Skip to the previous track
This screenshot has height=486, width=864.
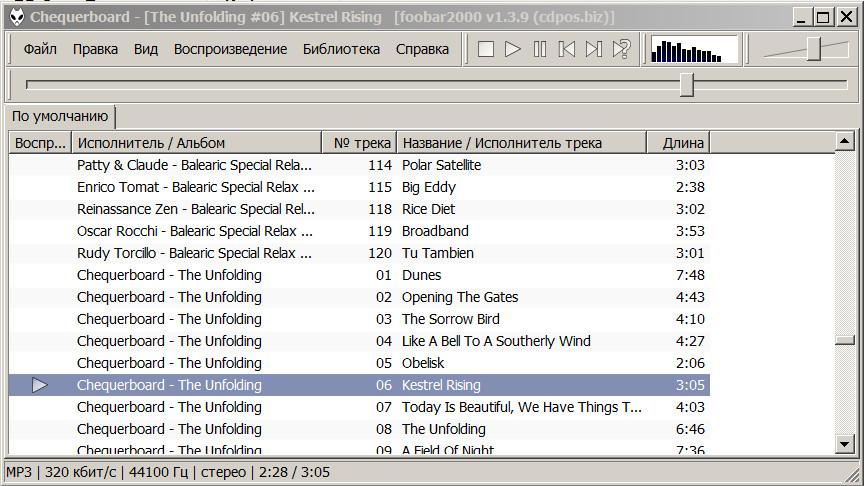[567, 49]
